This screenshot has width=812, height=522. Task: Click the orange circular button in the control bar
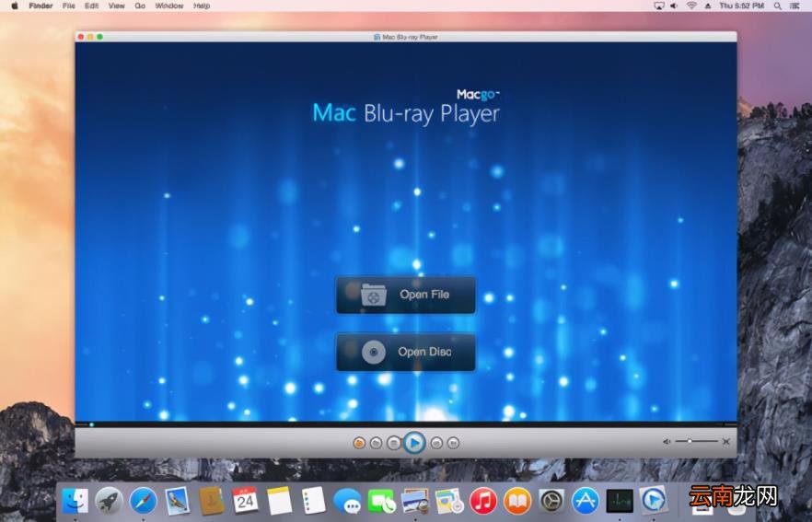359,443
